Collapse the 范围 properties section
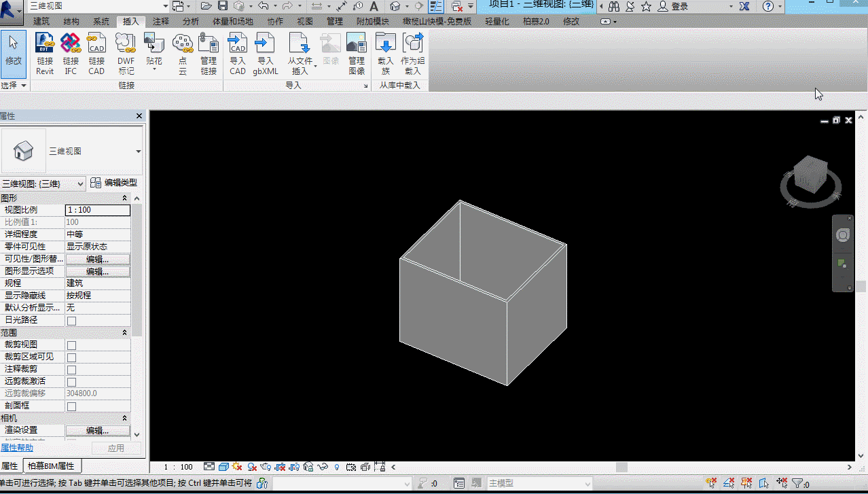The height and width of the screenshot is (494, 868). (124, 333)
